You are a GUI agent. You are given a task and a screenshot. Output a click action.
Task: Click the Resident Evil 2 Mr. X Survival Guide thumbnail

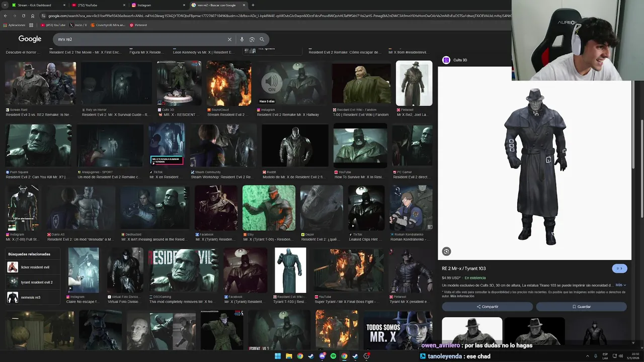(x=116, y=83)
